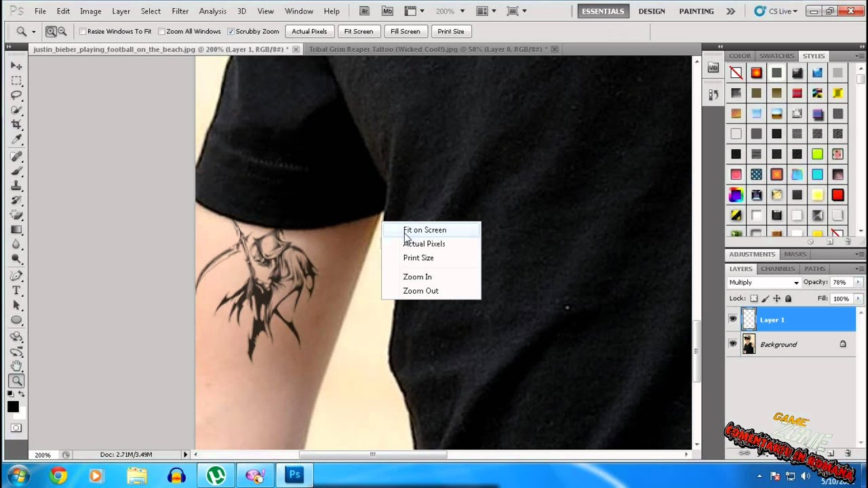Click the black foreground color swatch
Viewport: 868px width, 488px height.
click(x=13, y=407)
